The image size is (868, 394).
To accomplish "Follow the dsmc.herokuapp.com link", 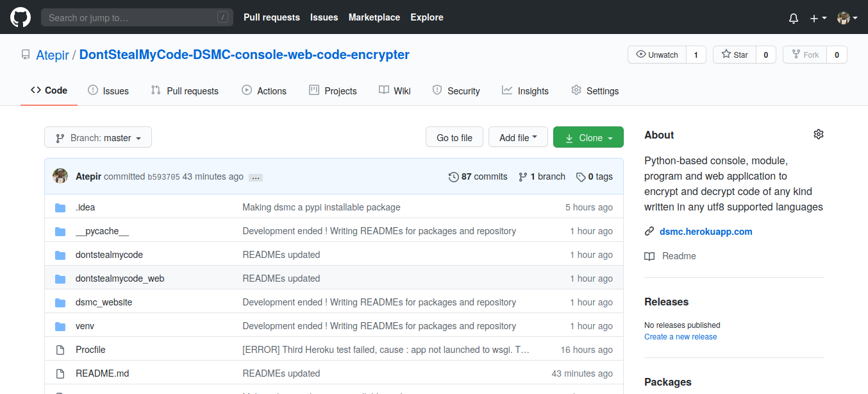I will point(706,231).
